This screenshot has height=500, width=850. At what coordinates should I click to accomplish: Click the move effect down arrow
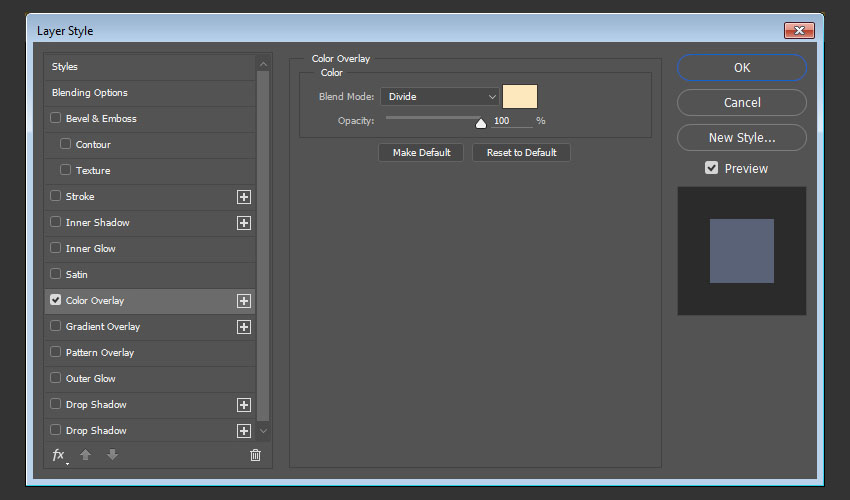[x=112, y=455]
